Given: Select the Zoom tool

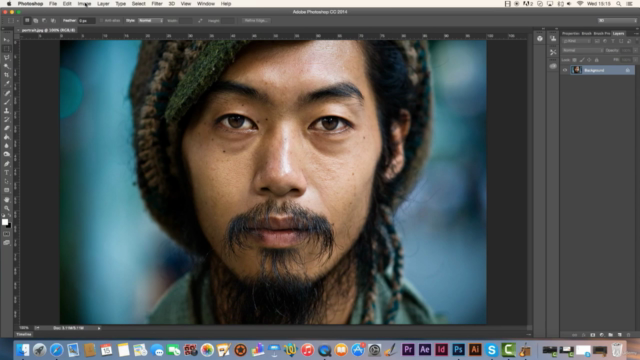Looking at the screenshot, I should (x=7, y=208).
